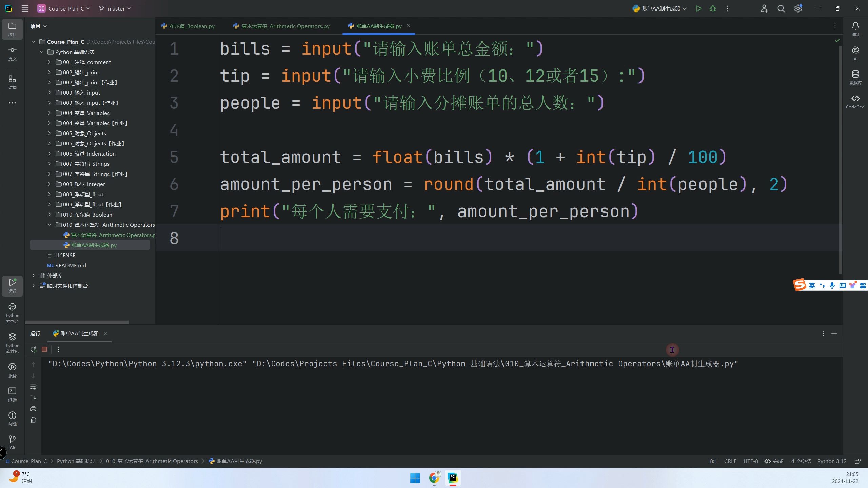Viewport: 868px width, 488px height.
Task: Close the 账单AA制生成器 run tab
Action: (x=105, y=334)
